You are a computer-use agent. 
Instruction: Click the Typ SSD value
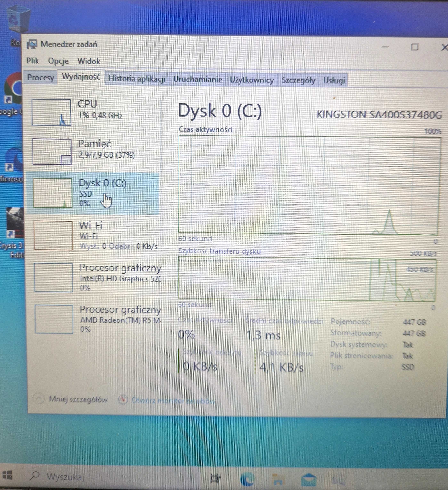[408, 367]
